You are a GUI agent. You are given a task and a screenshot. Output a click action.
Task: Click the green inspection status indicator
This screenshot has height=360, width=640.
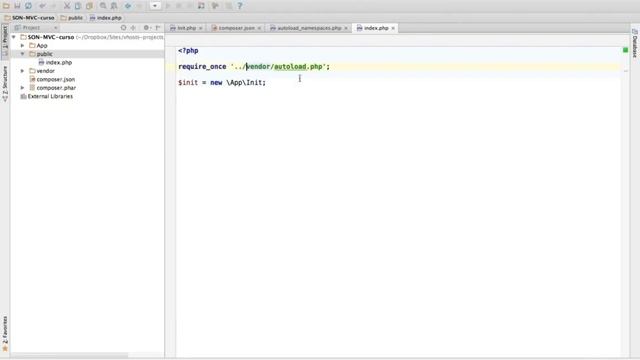[x=625, y=50]
